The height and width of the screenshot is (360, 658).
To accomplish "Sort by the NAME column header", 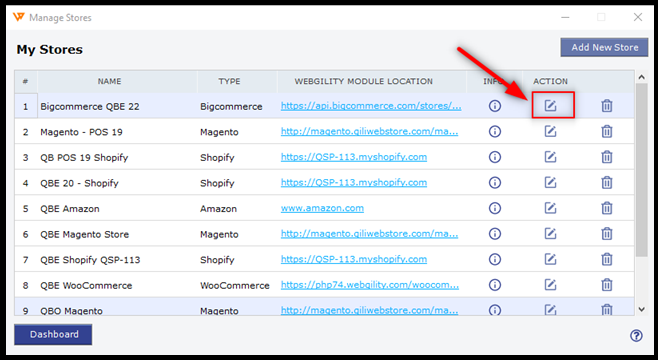I will [x=110, y=81].
